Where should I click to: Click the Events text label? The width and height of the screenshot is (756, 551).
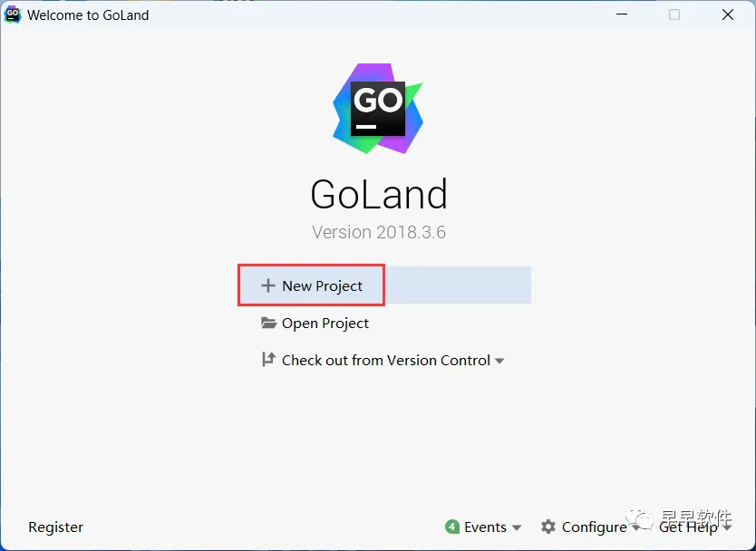coord(485,527)
